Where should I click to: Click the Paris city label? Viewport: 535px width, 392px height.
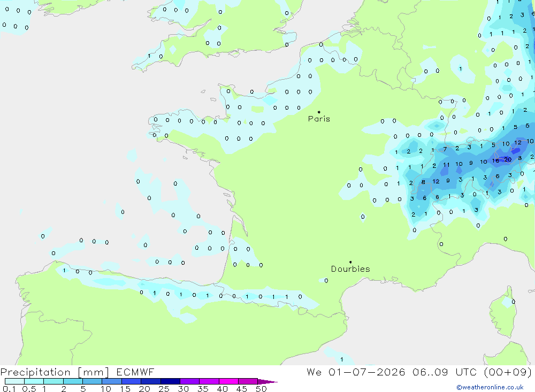(319, 119)
